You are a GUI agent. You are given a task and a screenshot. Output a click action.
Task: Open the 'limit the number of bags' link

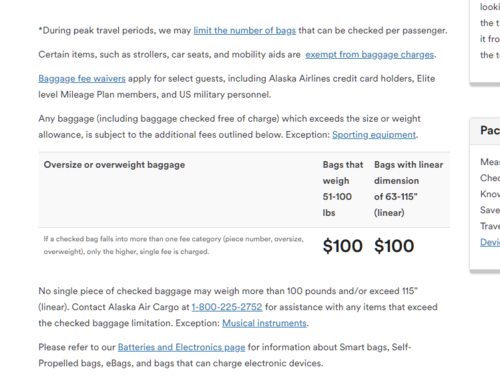tap(244, 31)
